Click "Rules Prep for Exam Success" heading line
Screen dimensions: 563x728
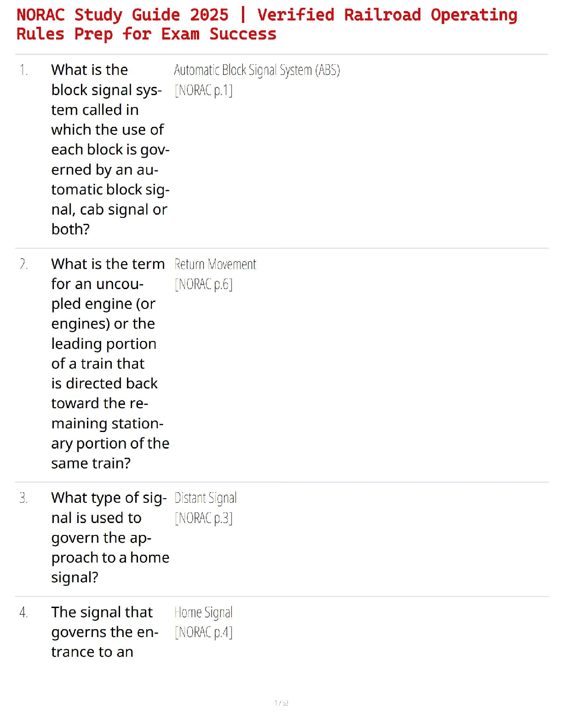pos(146,34)
